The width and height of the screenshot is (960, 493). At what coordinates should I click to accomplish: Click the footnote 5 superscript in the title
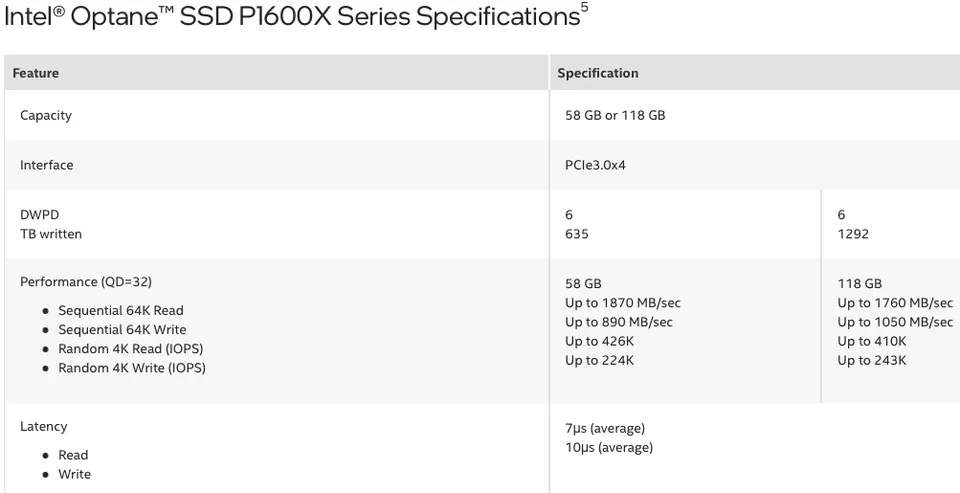[584, 10]
